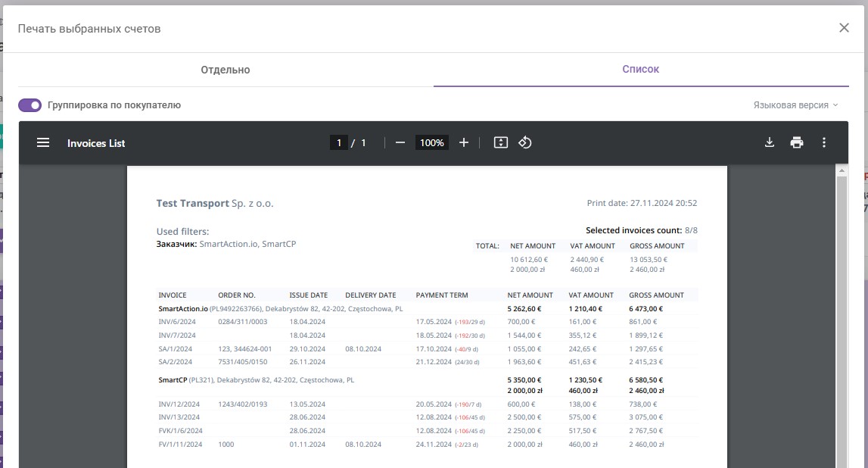
Task: Zoom in with the plus icon
Action: point(464,143)
